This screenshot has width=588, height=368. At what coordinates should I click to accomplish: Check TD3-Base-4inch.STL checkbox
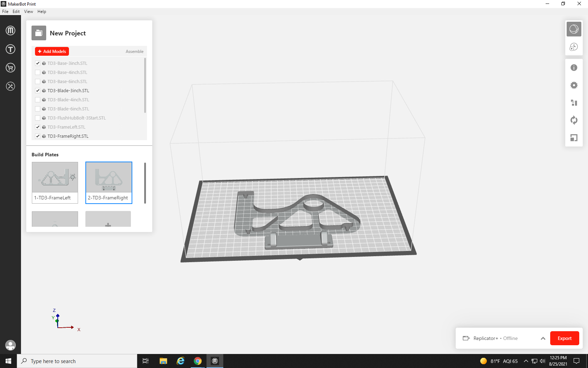click(x=38, y=73)
